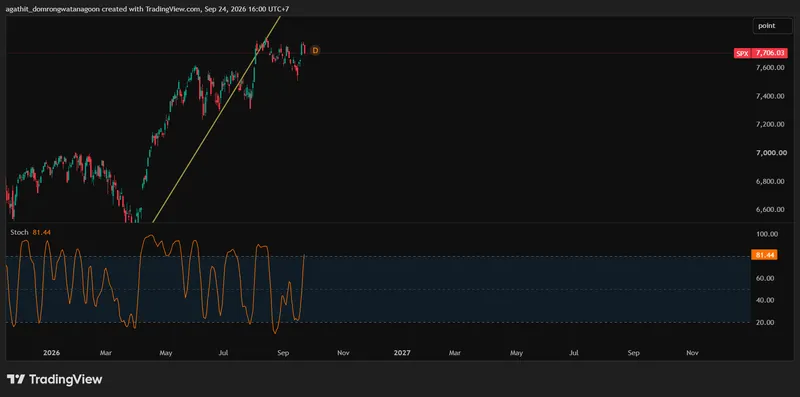Viewport: 800px width, 397px height.
Task: Click the 7,000.00 price axis label
Action: [x=770, y=153]
